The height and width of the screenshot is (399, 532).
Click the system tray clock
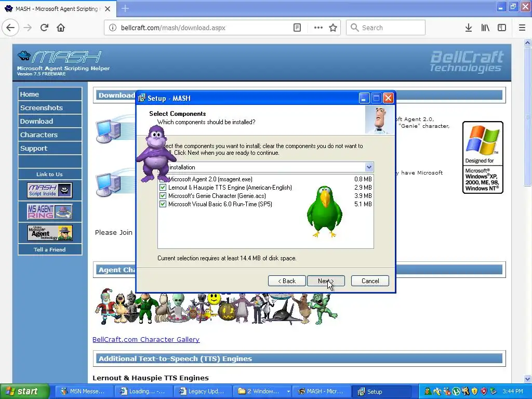pos(513,391)
